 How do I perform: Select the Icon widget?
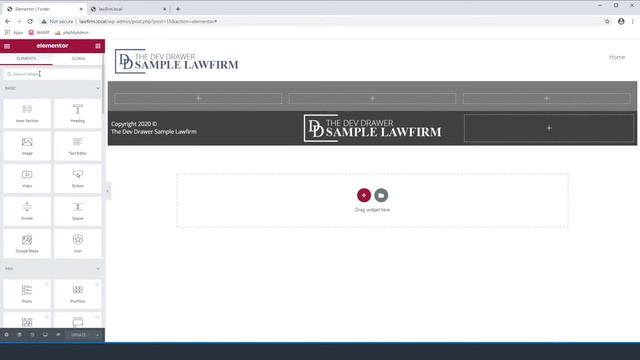(78, 244)
